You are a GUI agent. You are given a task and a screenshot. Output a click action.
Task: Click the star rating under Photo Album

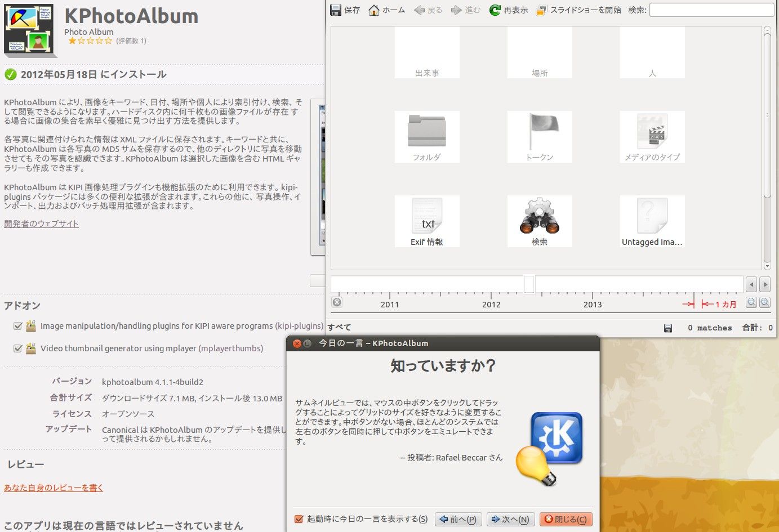(90, 41)
